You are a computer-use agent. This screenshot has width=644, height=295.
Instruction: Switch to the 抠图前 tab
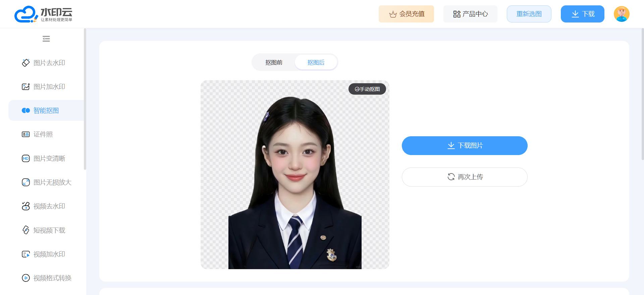pyautogui.click(x=274, y=62)
